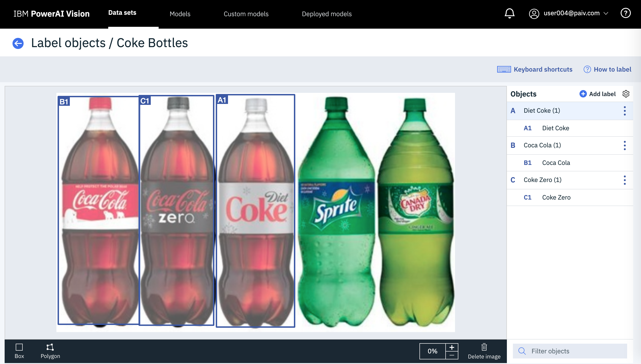
Task: Click the Filter objects search field
Action: point(575,351)
